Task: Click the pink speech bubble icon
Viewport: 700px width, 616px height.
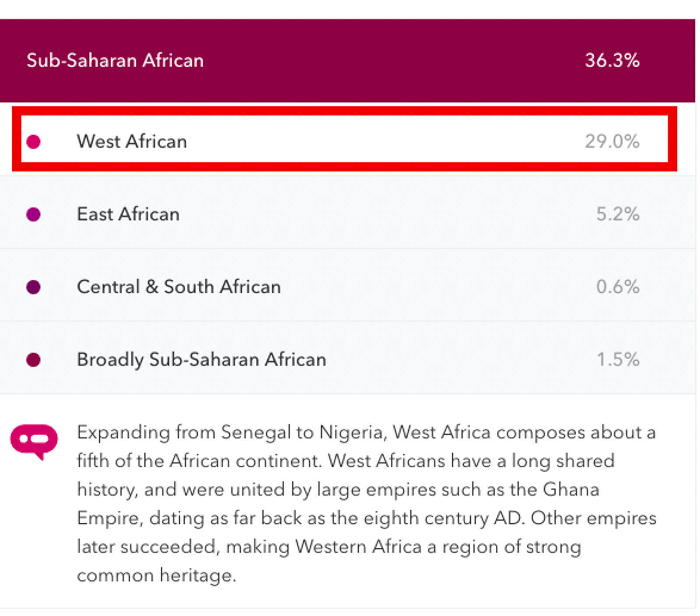Action: 34,440
